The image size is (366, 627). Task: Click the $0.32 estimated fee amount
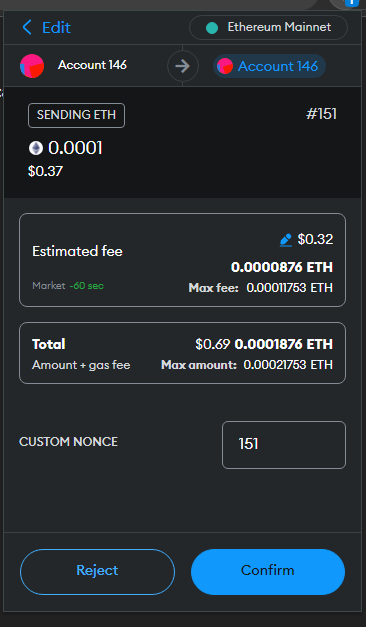click(x=315, y=239)
